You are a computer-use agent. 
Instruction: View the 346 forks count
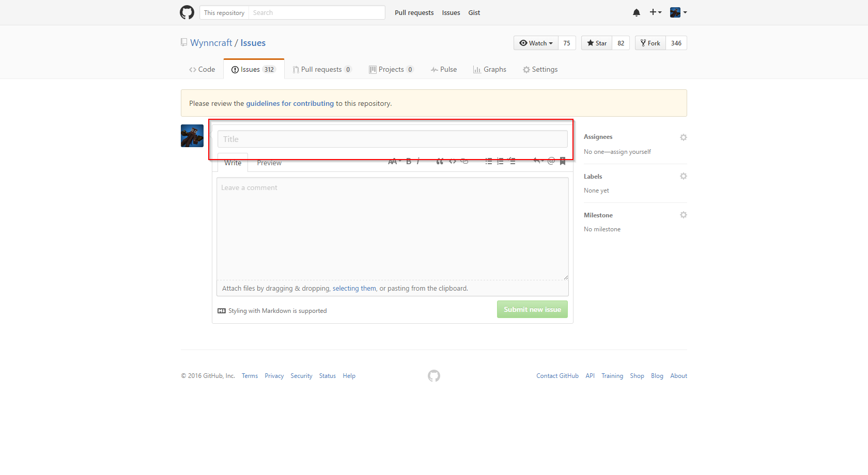point(676,43)
